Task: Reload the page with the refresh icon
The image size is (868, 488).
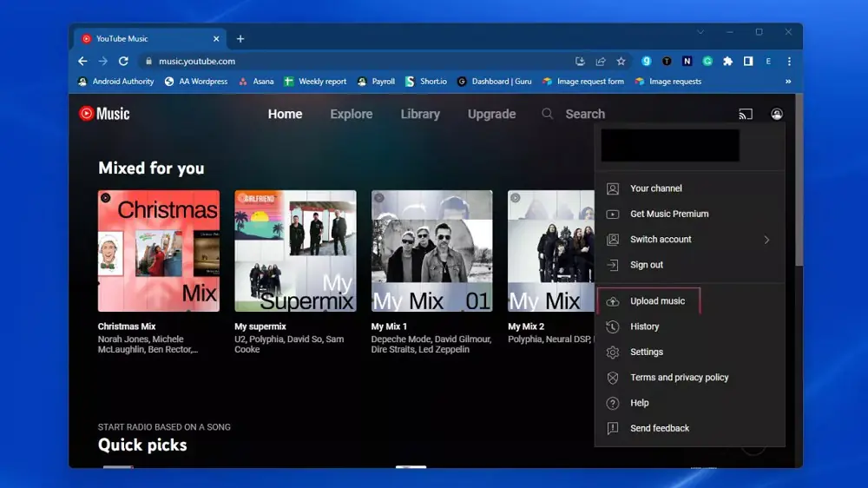Action: click(x=123, y=62)
